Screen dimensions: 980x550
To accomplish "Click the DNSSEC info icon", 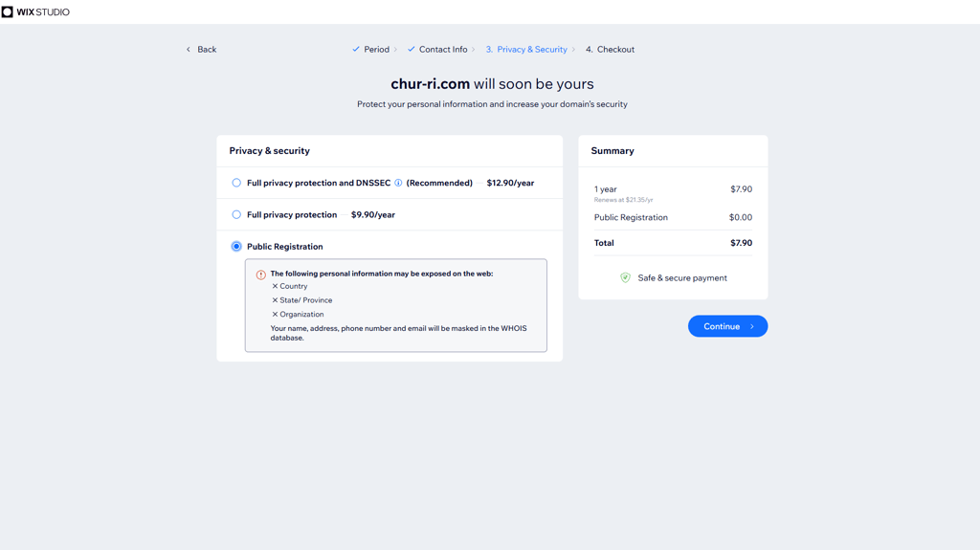I will (x=398, y=183).
